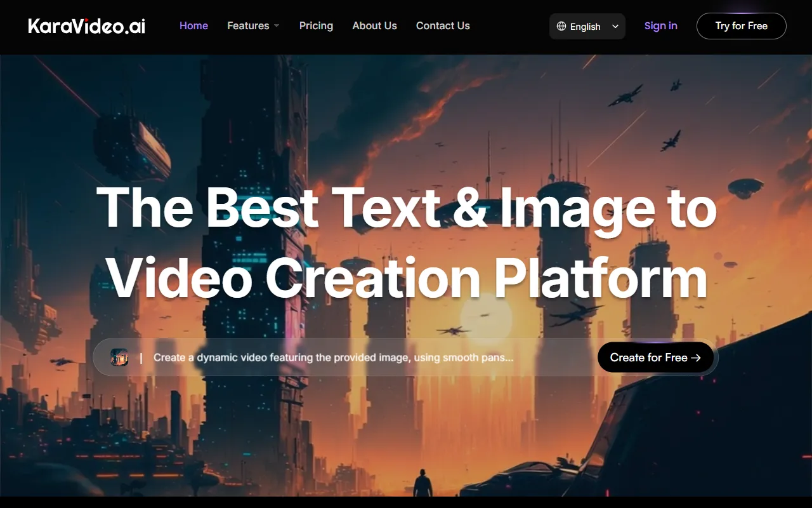Navigate to Contact Us
The height and width of the screenshot is (508, 812).
tap(443, 26)
